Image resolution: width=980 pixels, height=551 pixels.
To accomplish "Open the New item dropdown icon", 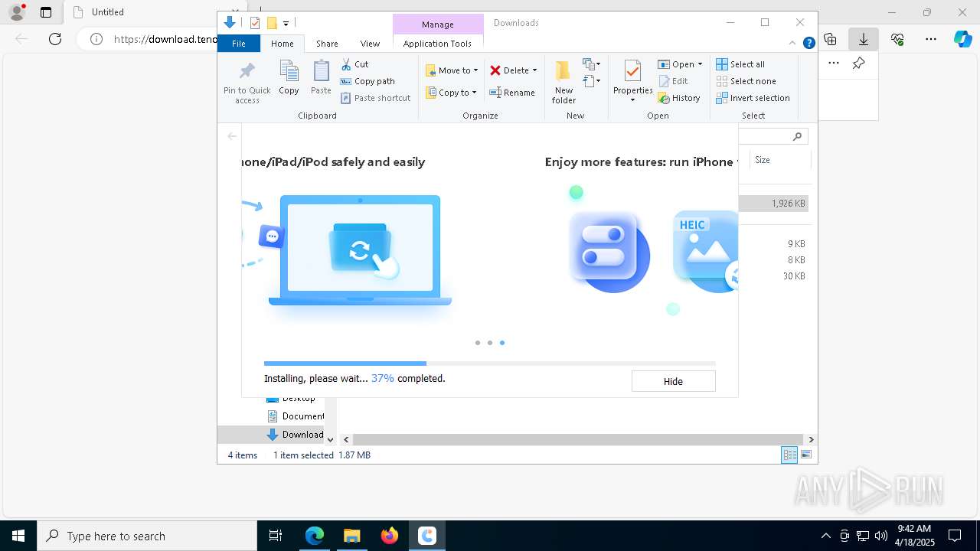I will pyautogui.click(x=592, y=64).
